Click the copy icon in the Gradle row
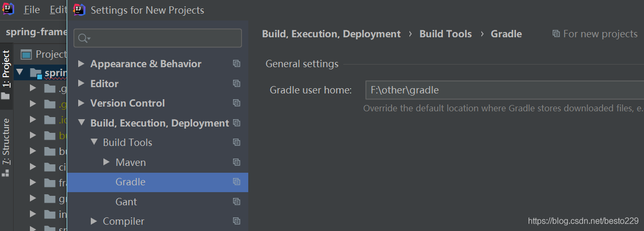This screenshot has height=231, width=644. [x=237, y=182]
